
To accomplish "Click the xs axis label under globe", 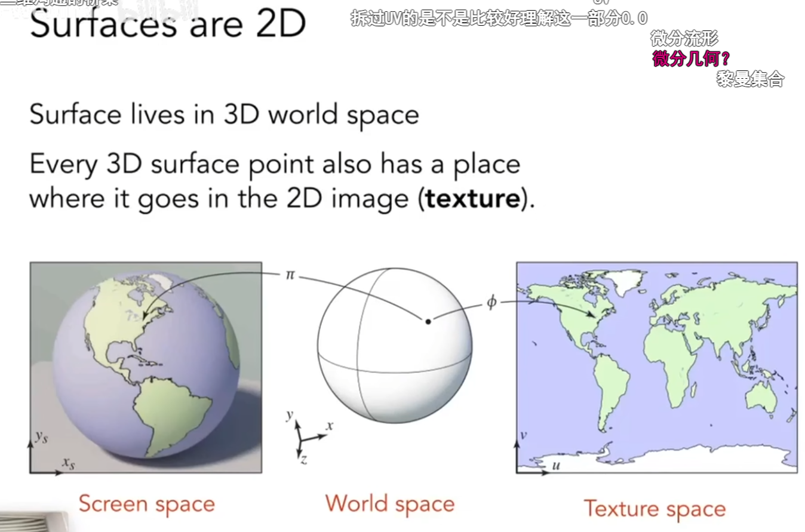I will coord(68,463).
